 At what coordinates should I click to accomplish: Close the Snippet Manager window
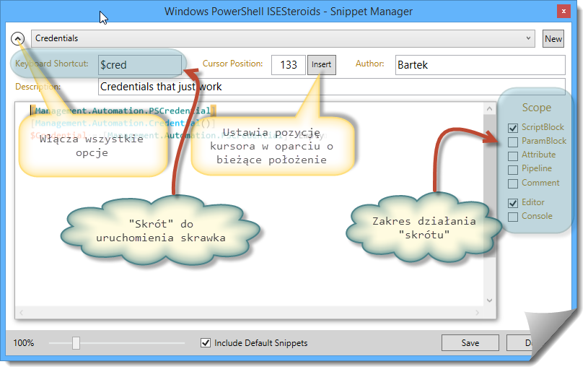[x=562, y=12]
